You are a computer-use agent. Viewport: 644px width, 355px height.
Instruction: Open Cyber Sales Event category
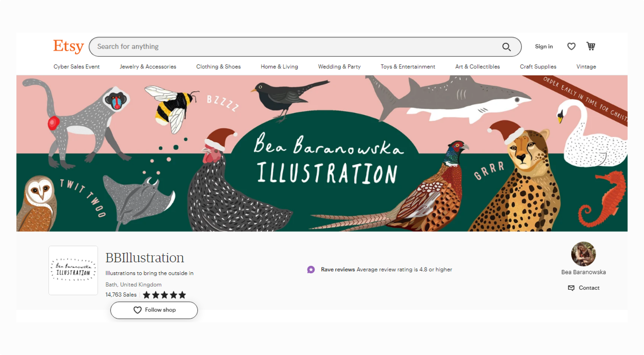click(x=77, y=67)
